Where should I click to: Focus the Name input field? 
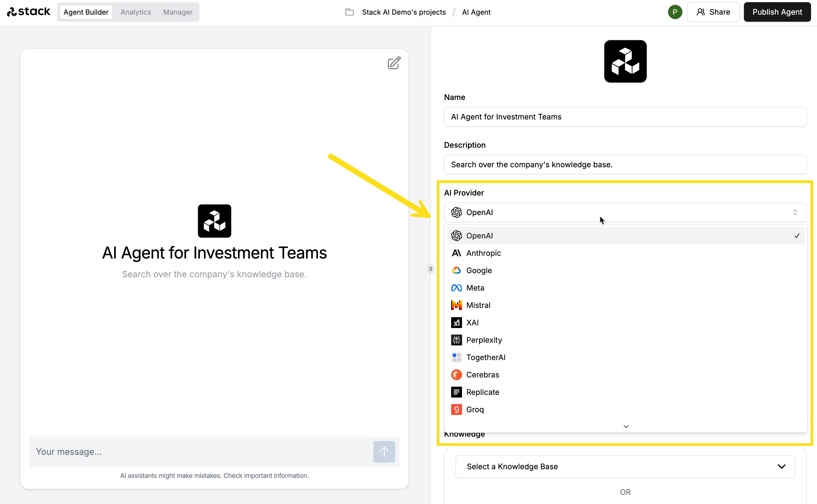tap(625, 117)
